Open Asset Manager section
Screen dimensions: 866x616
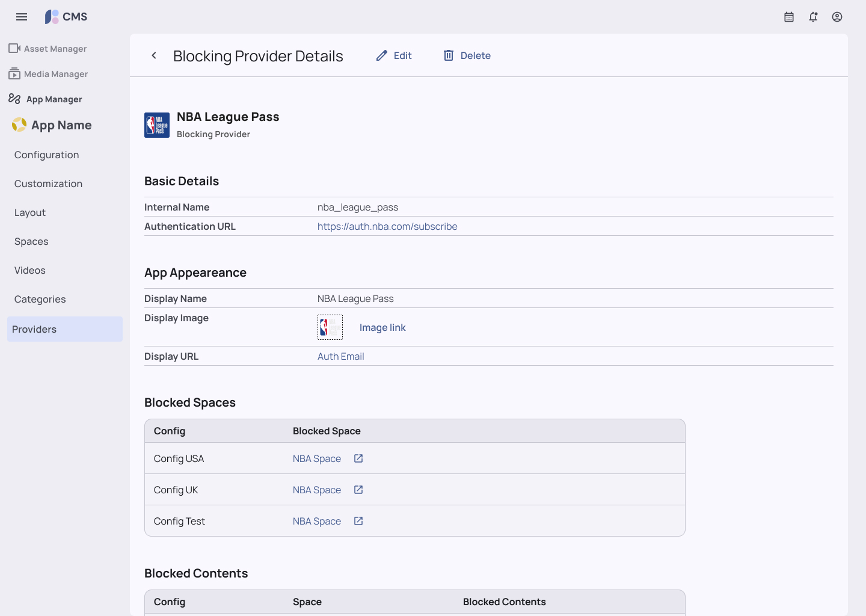(x=55, y=49)
